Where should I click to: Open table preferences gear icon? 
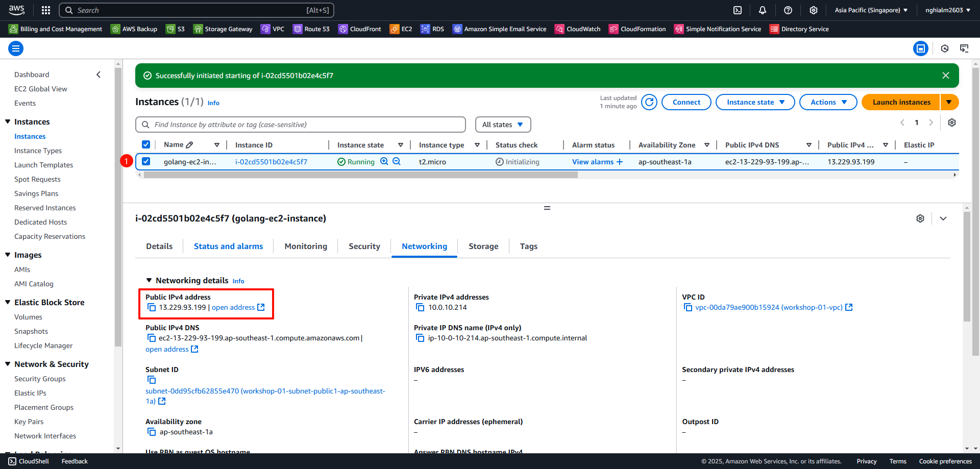tap(952, 122)
